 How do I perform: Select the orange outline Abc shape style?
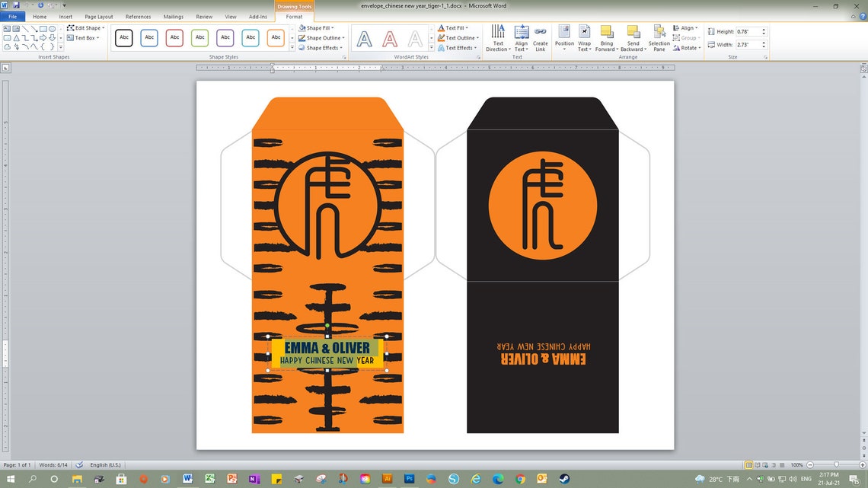pos(276,37)
